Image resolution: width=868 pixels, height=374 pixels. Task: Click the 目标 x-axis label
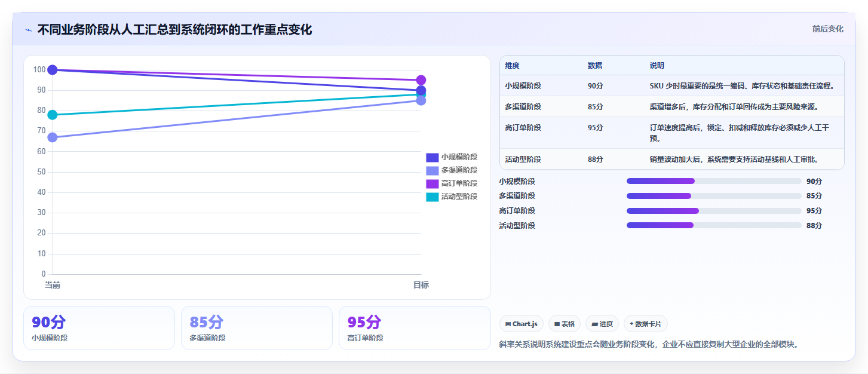point(421,286)
